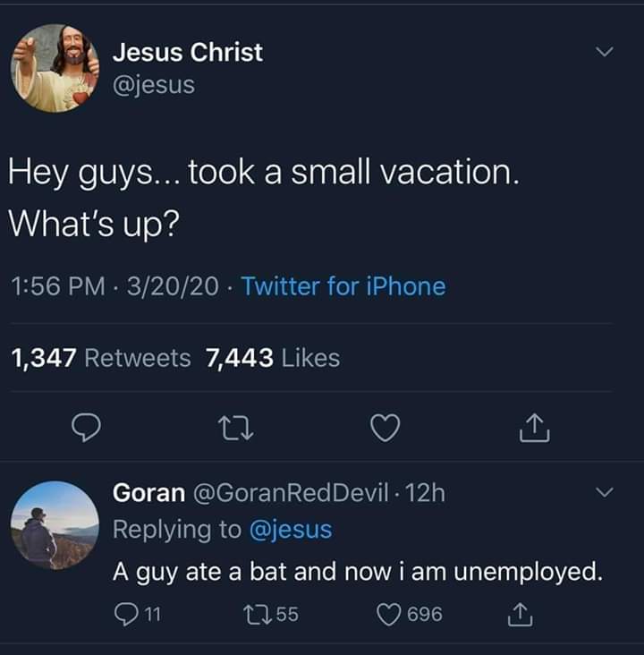View the 7,443 Likes list
This screenshot has height=655, width=644.
click(x=273, y=358)
